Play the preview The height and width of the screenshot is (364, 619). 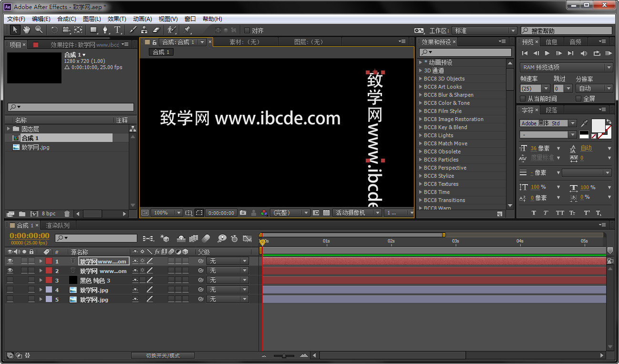[547, 53]
